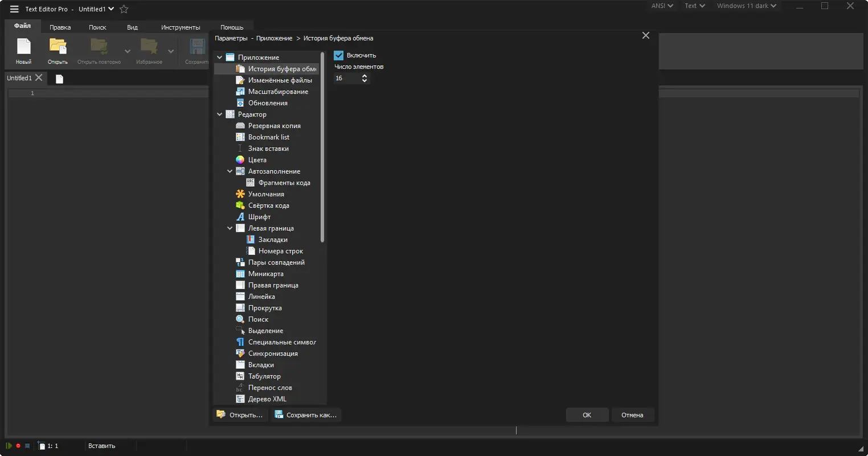
Task: Collapse the Левая граница tree node
Action: pos(230,228)
